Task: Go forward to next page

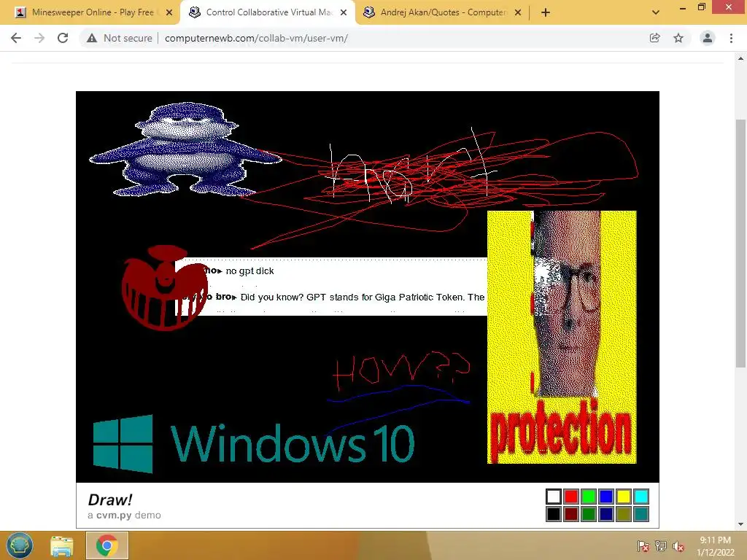Action: pyautogui.click(x=39, y=38)
